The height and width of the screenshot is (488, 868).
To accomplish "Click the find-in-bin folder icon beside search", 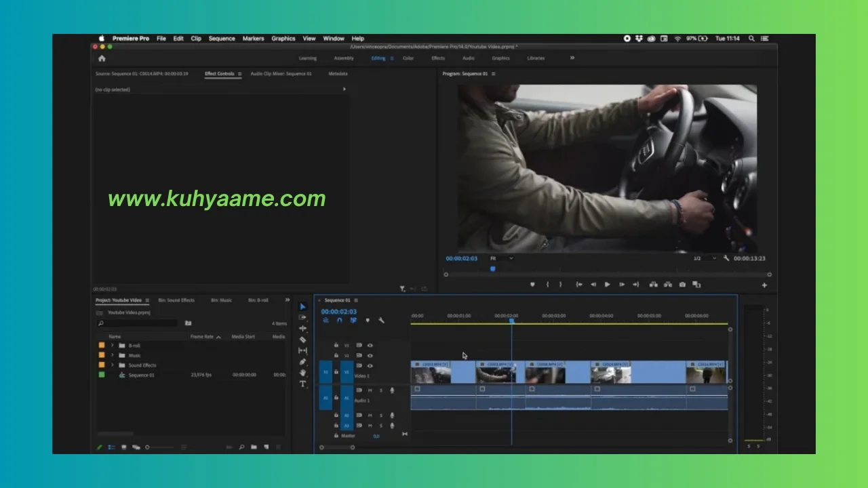I will click(189, 323).
